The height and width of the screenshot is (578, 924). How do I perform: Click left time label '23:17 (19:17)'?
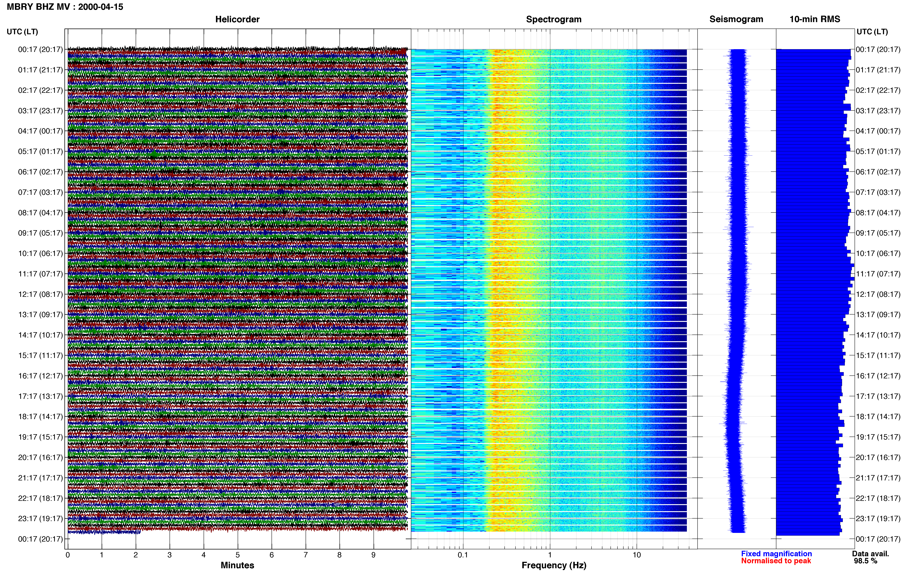pos(41,519)
